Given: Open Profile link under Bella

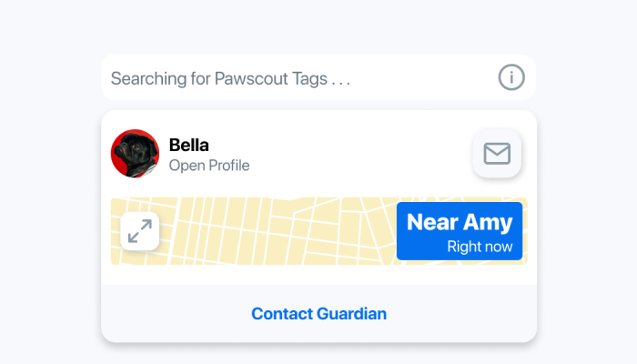Looking at the screenshot, I should click(209, 166).
